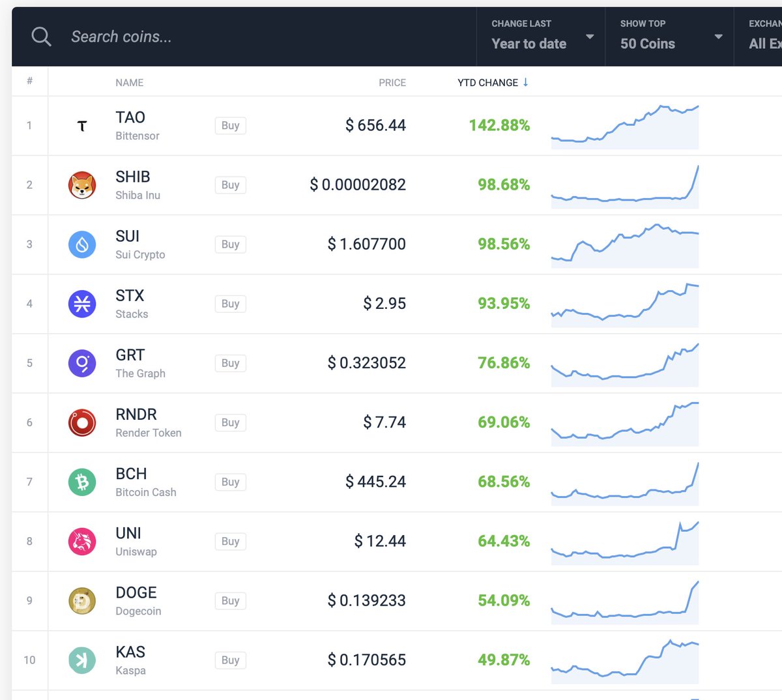The image size is (782, 700).
Task: Click the Bitcoin Cash green logo icon
Action: (x=81, y=482)
